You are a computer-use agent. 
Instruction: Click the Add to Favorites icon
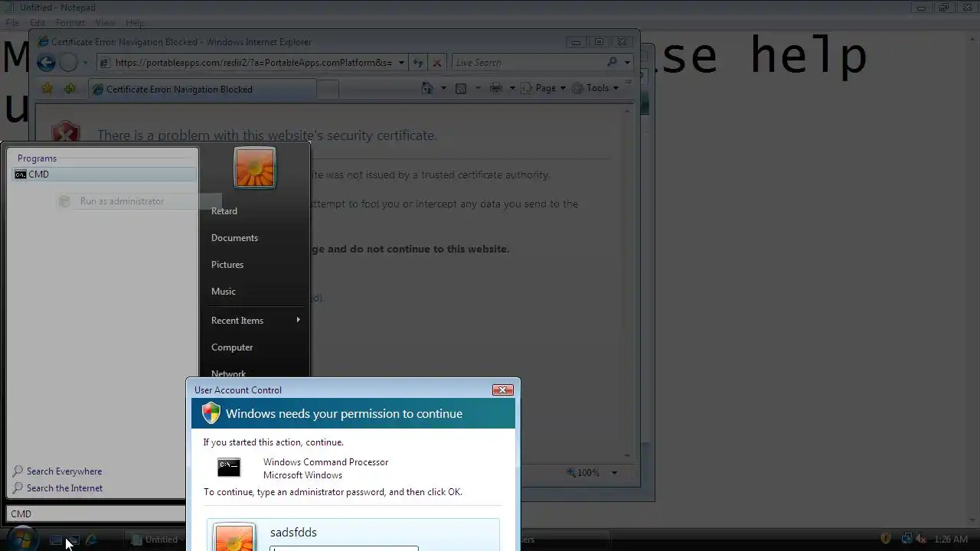coord(70,89)
